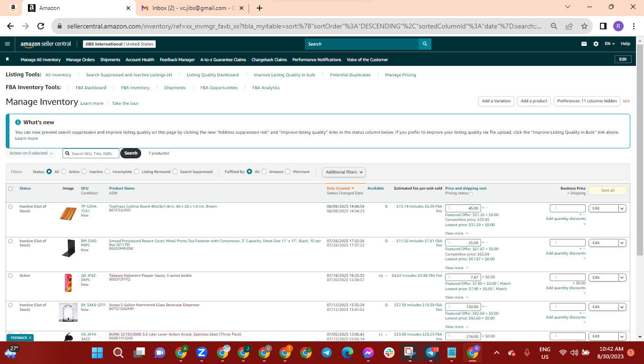Click the bookmark flag icon on navigation bar
Viewport: 644px width, 364px height.
(8, 60)
